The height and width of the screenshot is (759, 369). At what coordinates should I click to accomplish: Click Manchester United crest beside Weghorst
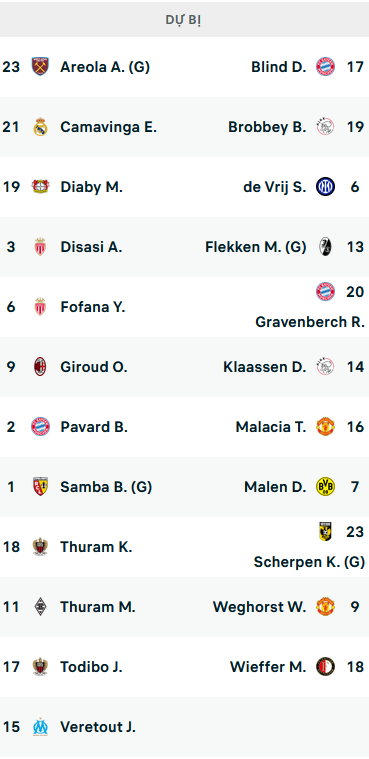click(325, 607)
